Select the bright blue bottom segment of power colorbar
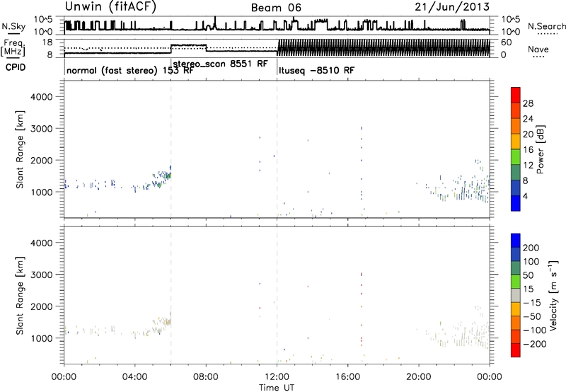Screen dimensions: 566x392 pos(516,203)
